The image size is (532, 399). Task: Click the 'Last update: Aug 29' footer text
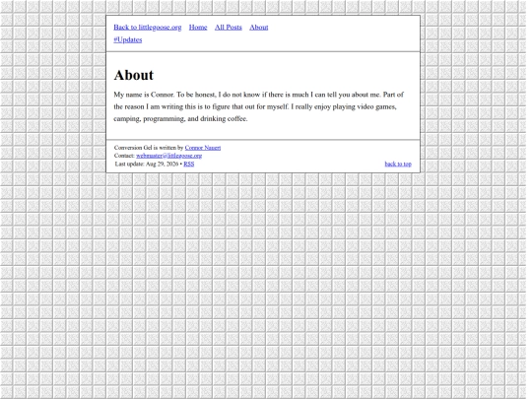[147, 164]
